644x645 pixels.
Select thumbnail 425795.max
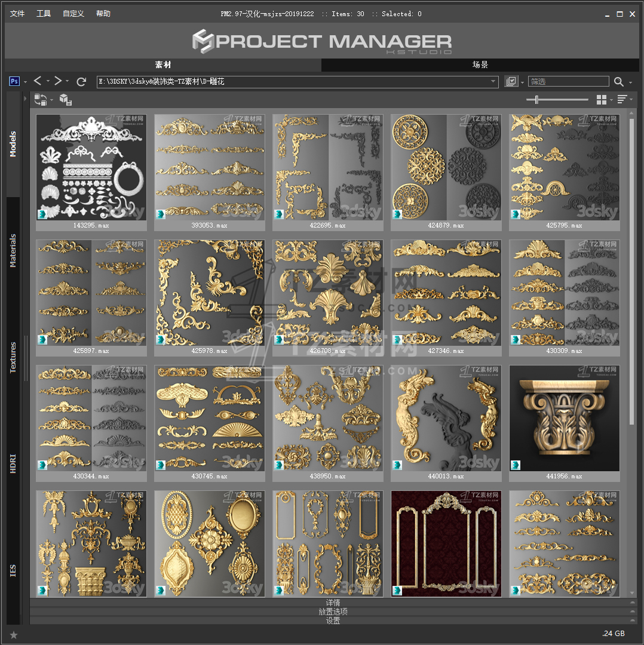tap(565, 172)
